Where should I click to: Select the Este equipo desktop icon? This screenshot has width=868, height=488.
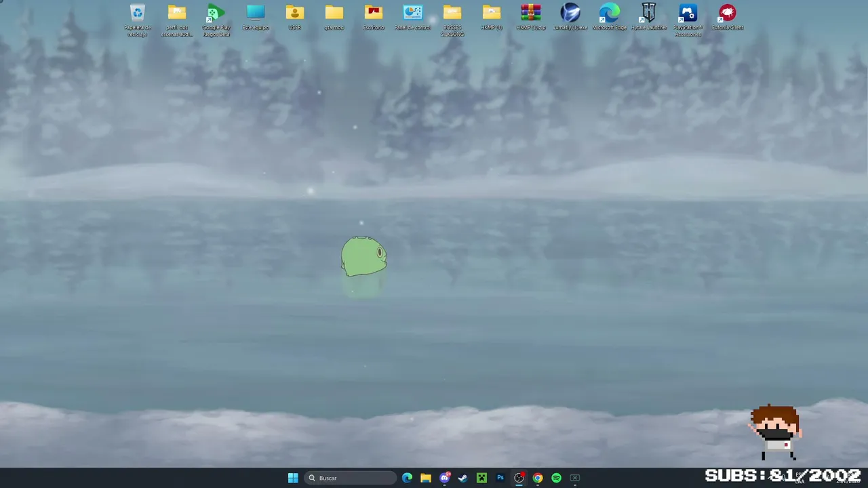click(256, 17)
